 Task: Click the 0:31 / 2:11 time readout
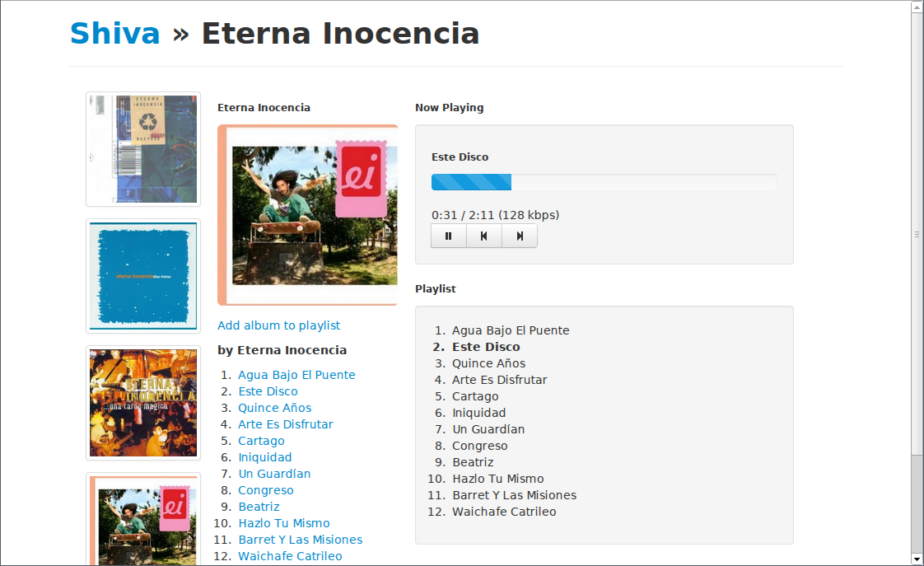[495, 215]
